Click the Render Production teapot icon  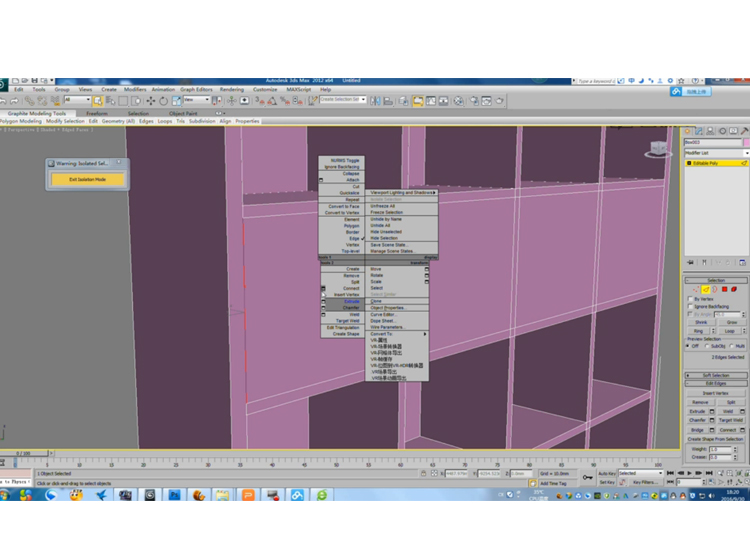coord(499,100)
